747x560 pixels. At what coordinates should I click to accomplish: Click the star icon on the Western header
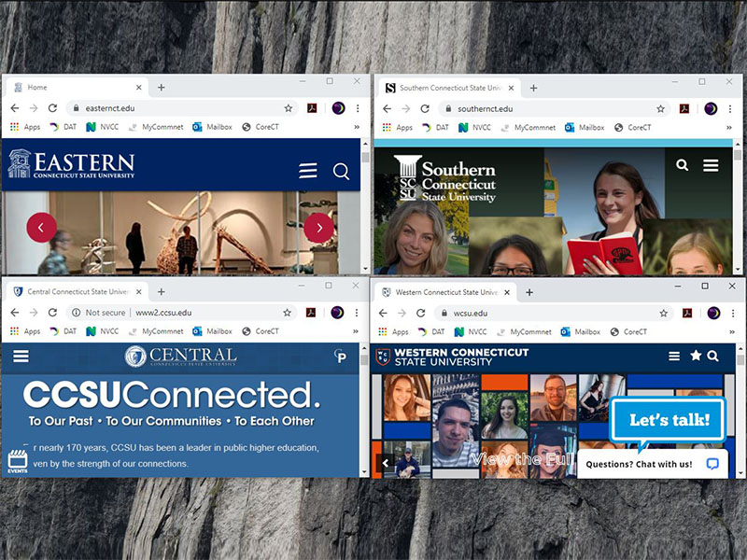(x=696, y=356)
